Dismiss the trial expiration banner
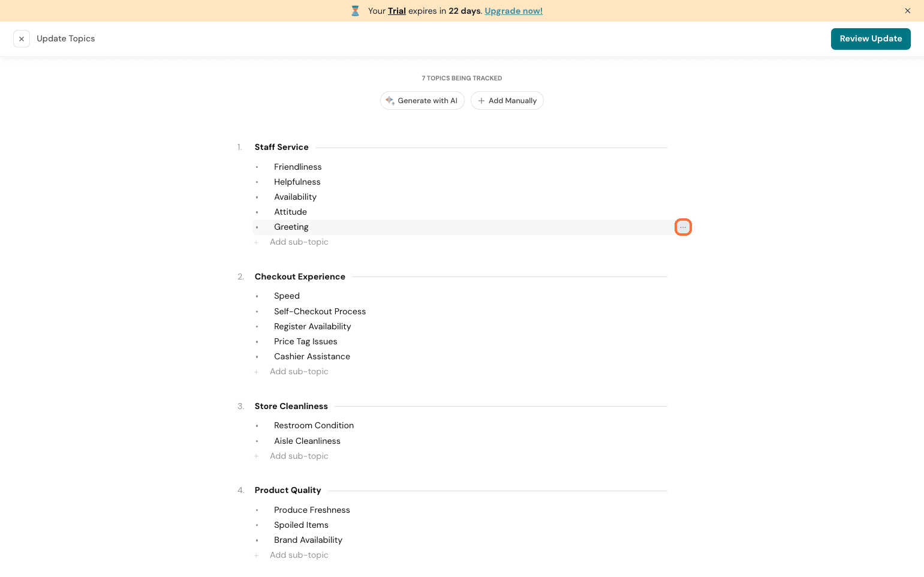924x577 pixels. [907, 11]
